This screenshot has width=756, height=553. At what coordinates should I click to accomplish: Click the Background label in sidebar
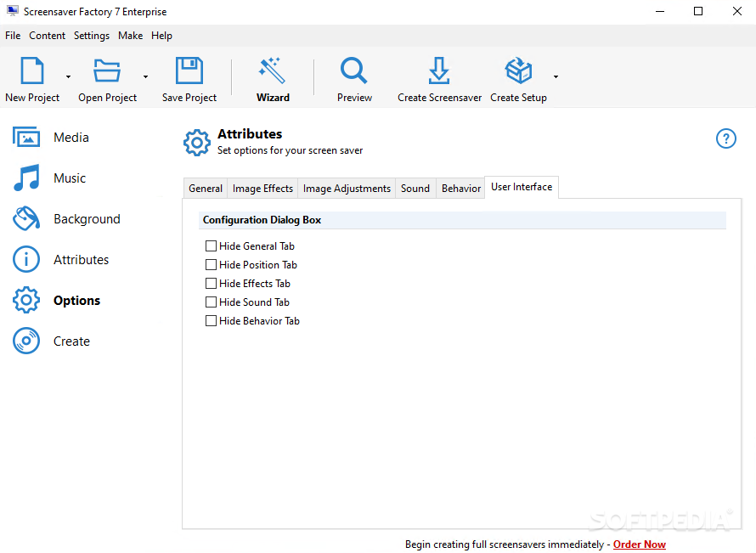(87, 219)
